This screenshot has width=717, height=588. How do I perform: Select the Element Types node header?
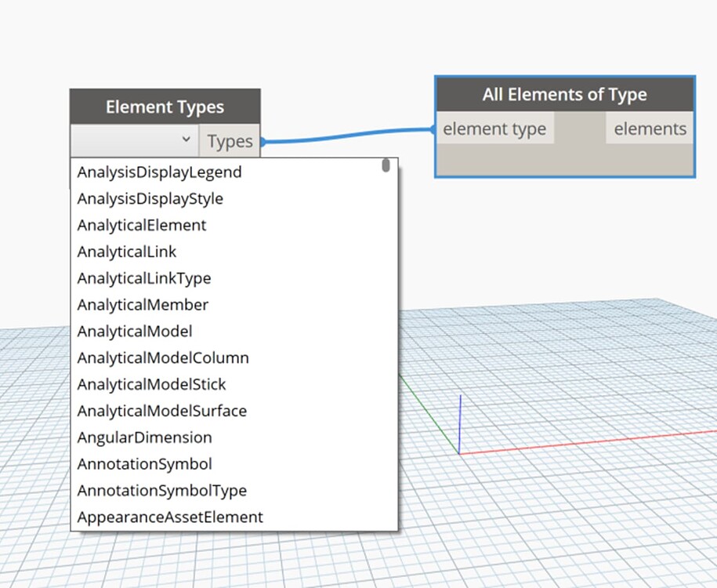coord(165,107)
